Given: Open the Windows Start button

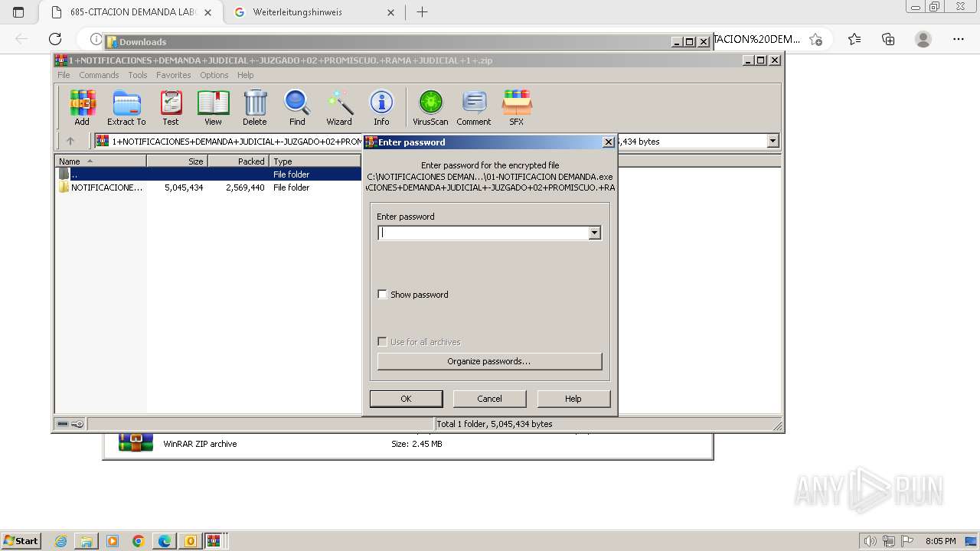Looking at the screenshot, I should [21, 541].
